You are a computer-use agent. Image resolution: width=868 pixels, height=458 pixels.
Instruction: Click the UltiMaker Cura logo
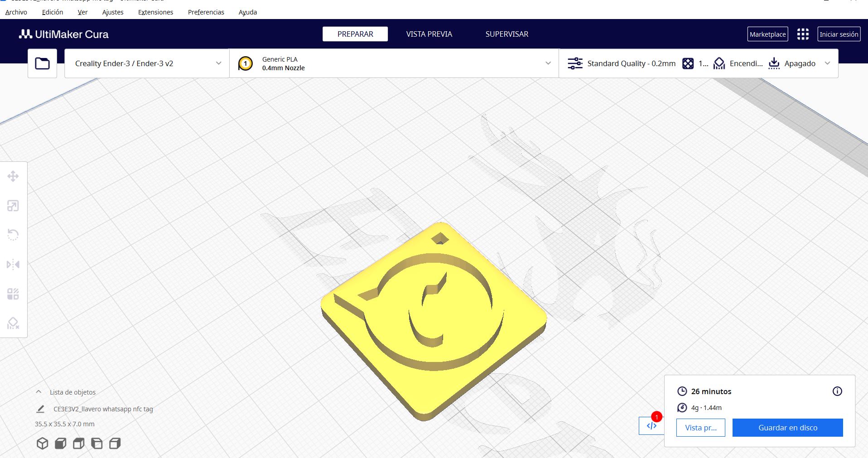click(x=64, y=34)
